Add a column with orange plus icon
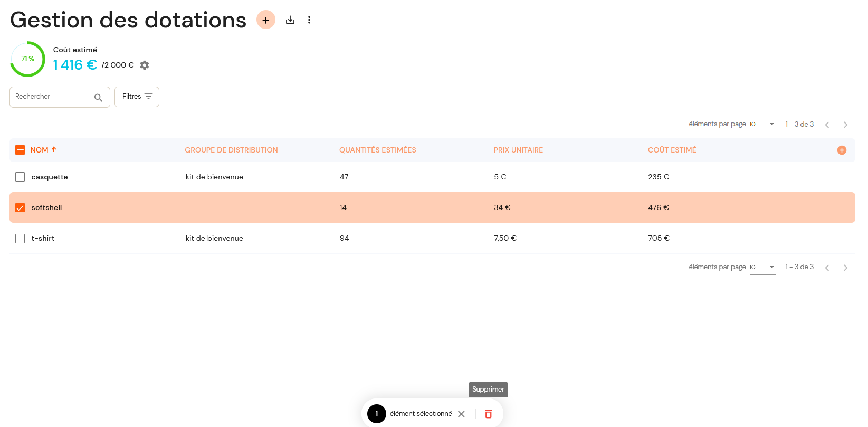Viewport: 868px width, 427px height. point(842,150)
